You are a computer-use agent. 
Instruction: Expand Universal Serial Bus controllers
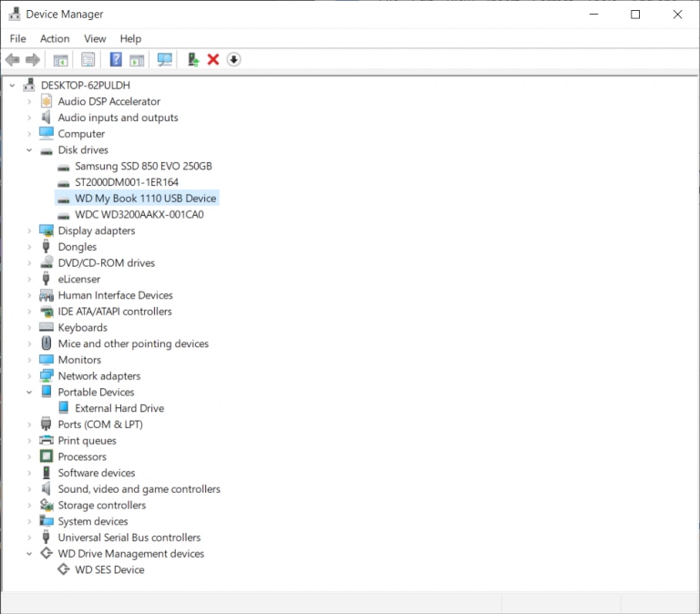coord(29,537)
